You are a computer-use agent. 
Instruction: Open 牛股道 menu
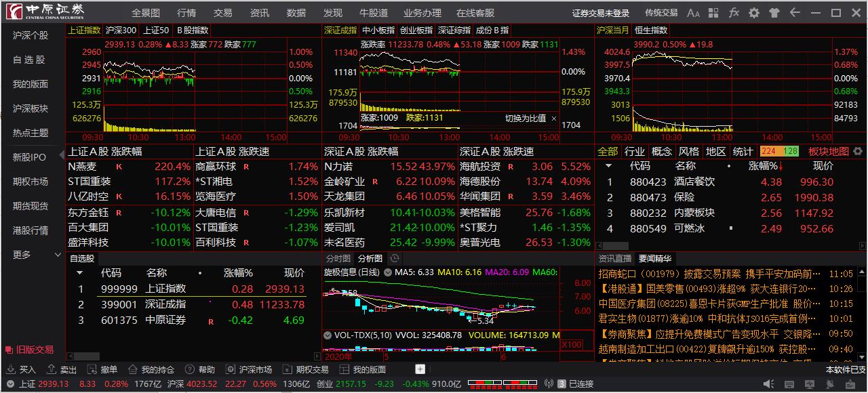(374, 13)
